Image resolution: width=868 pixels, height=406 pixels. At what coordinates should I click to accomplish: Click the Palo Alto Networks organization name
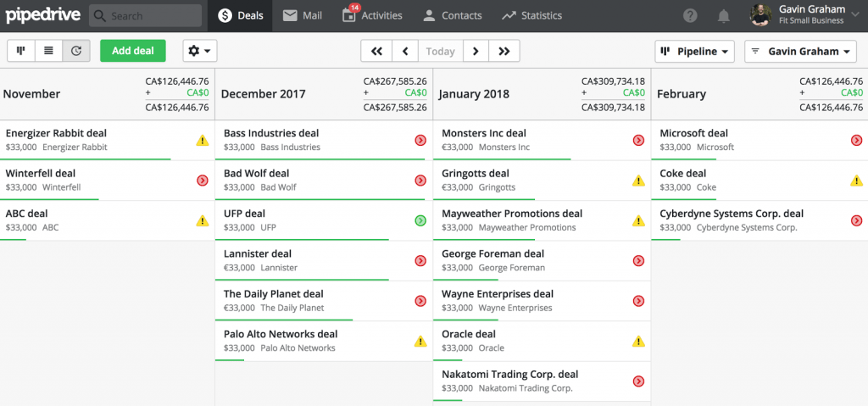point(298,348)
